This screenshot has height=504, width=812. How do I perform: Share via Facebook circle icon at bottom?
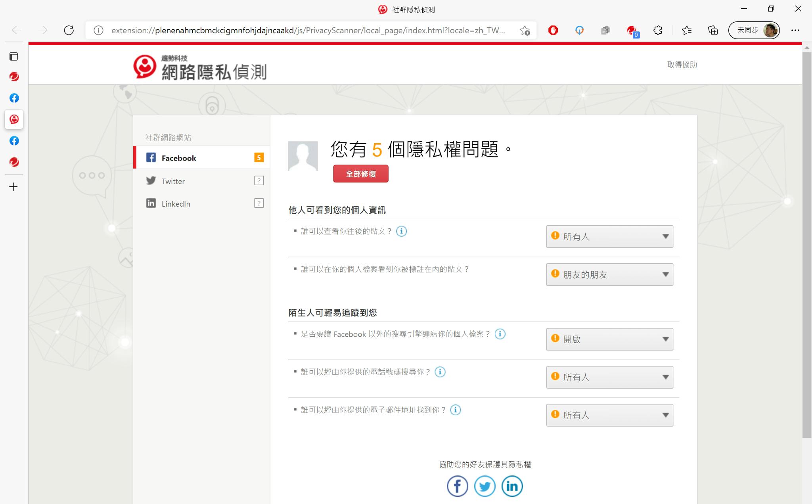click(x=458, y=486)
